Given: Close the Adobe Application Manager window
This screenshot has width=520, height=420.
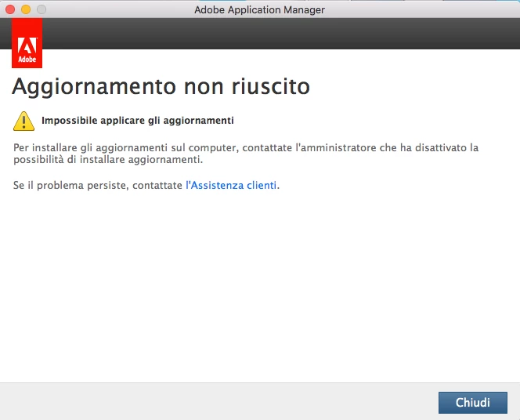Looking at the screenshot, I should click(10, 9).
